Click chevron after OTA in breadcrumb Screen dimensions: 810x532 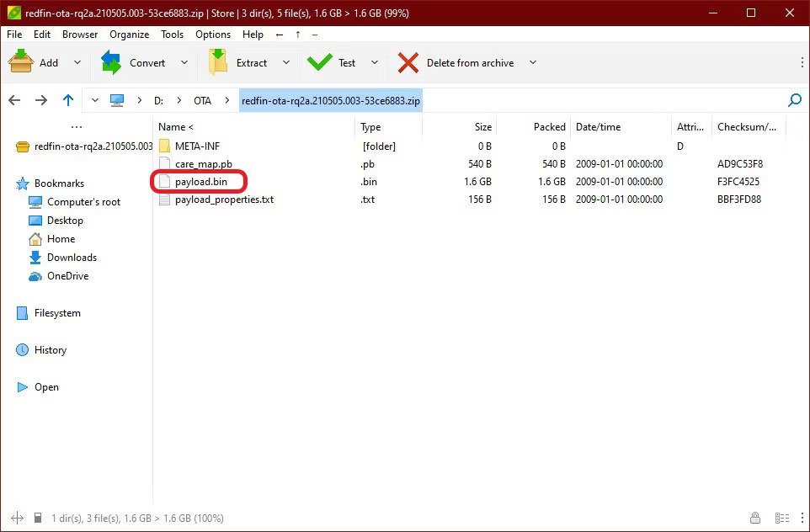click(226, 100)
